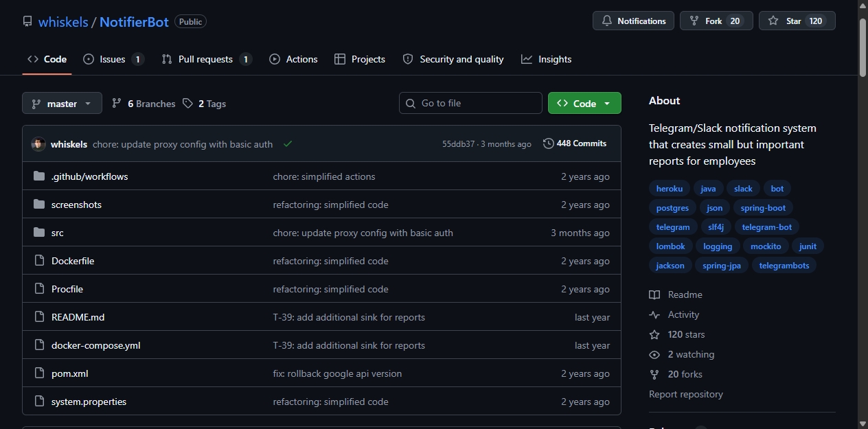Image resolution: width=868 pixels, height=429 pixels.
Task: Select the jackson topic tag
Action: (670, 265)
